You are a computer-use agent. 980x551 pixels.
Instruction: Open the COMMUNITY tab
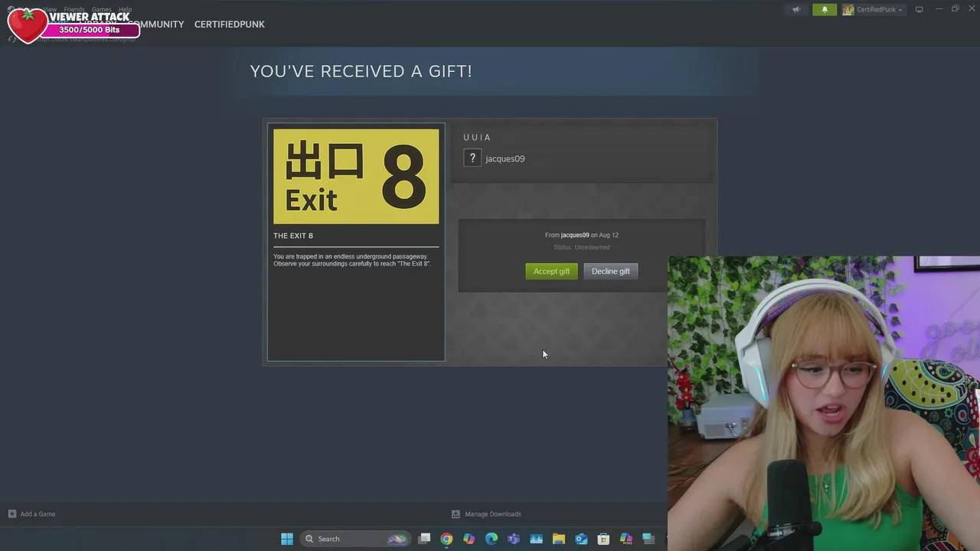click(x=156, y=24)
